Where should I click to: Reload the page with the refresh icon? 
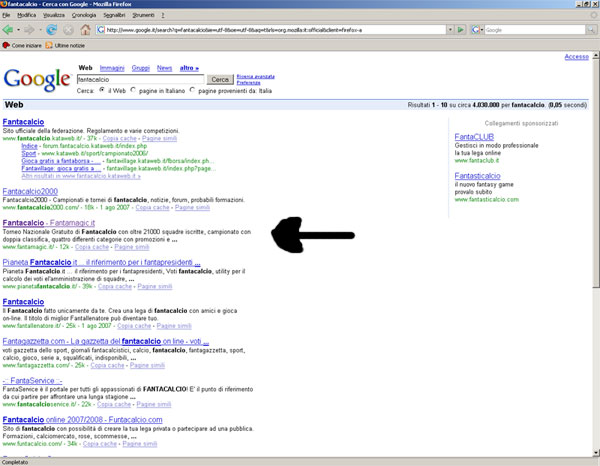(52, 29)
